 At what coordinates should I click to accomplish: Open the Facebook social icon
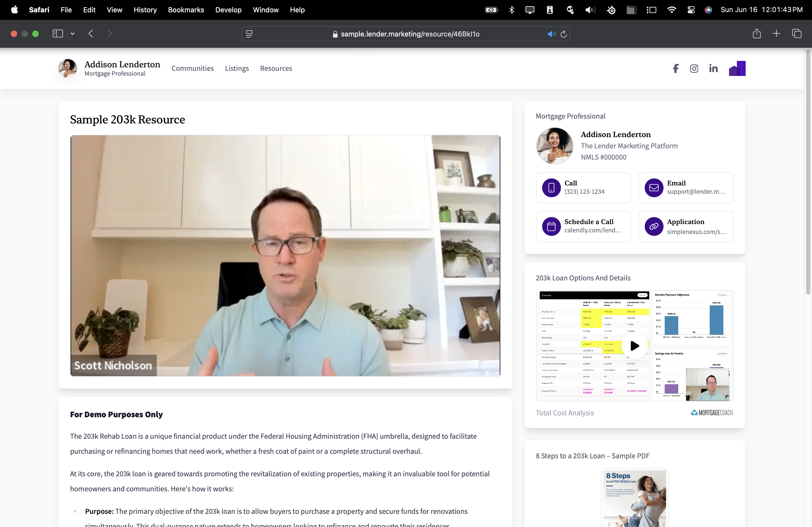click(x=676, y=68)
